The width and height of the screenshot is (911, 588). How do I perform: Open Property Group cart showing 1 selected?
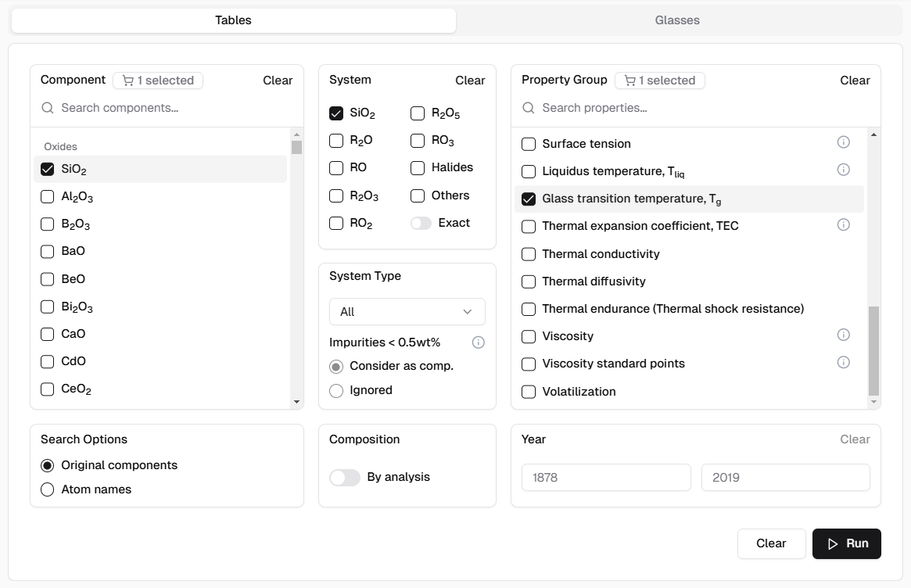click(x=660, y=81)
